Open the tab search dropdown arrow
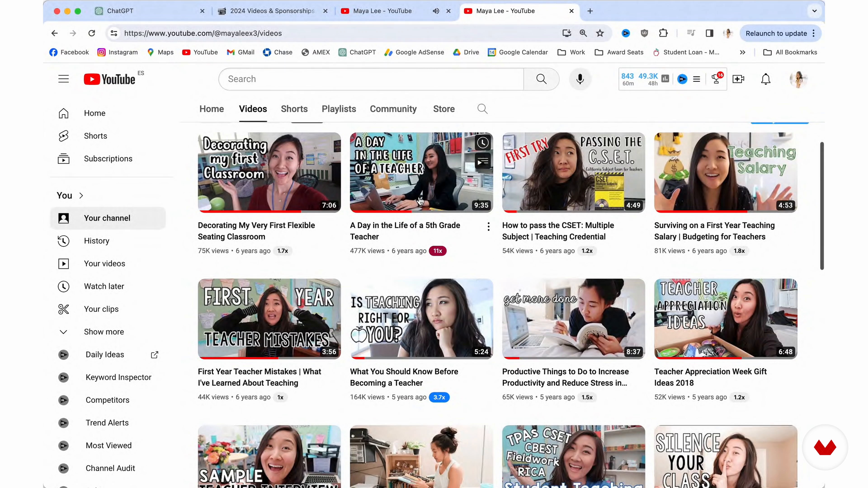 [x=814, y=11]
